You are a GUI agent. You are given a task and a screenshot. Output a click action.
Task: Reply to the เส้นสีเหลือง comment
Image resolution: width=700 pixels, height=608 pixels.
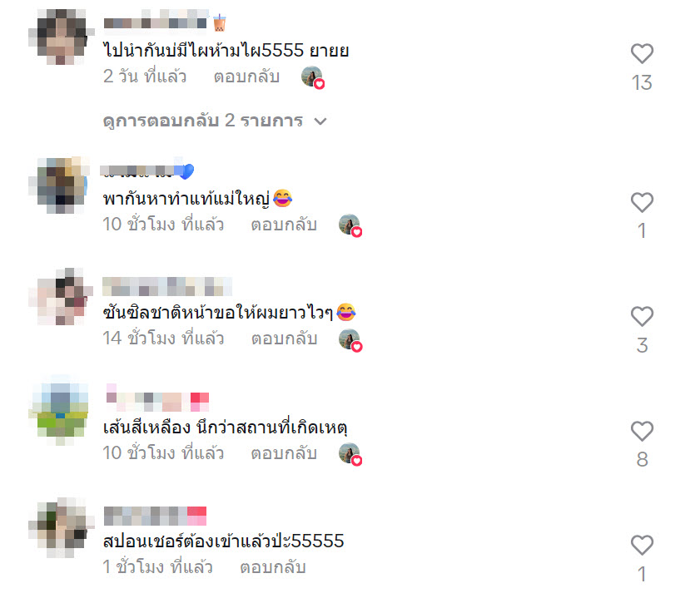click(x=284, y=453)
